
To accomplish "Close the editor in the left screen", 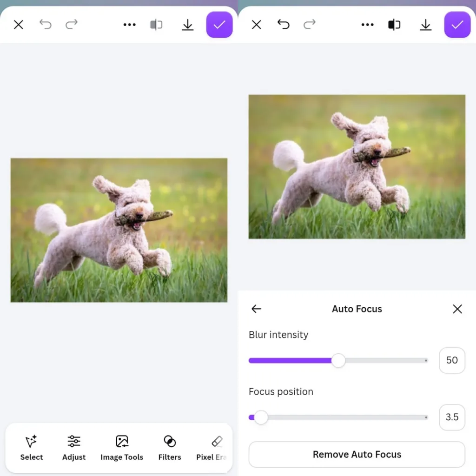I will [19, 25].
